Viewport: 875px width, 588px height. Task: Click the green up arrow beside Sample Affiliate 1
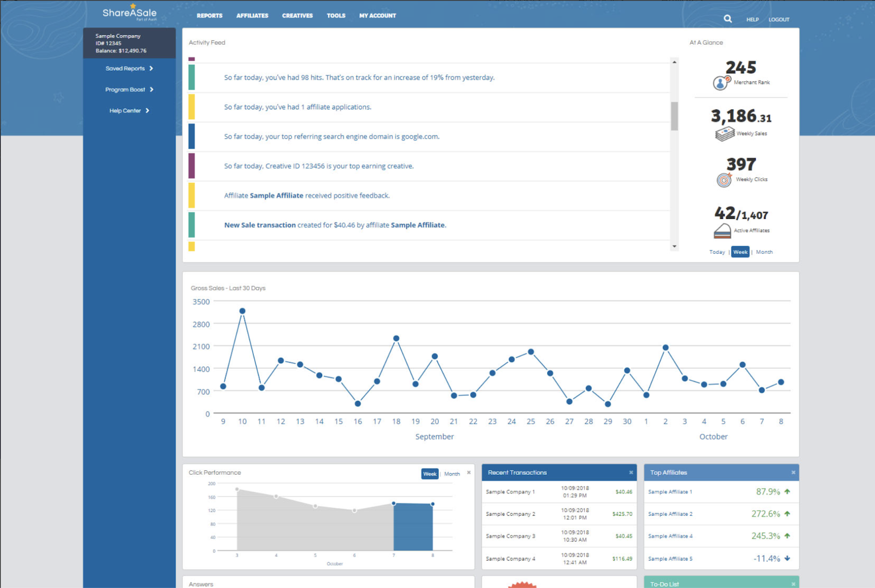[786, 491]
